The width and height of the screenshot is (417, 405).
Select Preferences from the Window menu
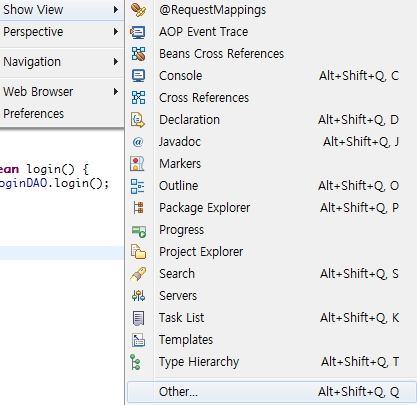click(x=62, y=114)
